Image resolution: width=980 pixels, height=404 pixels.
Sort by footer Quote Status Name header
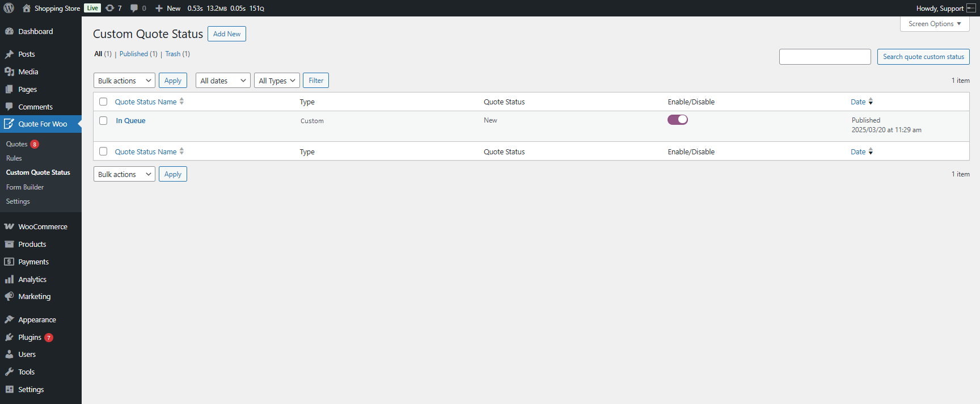(146, 152)
